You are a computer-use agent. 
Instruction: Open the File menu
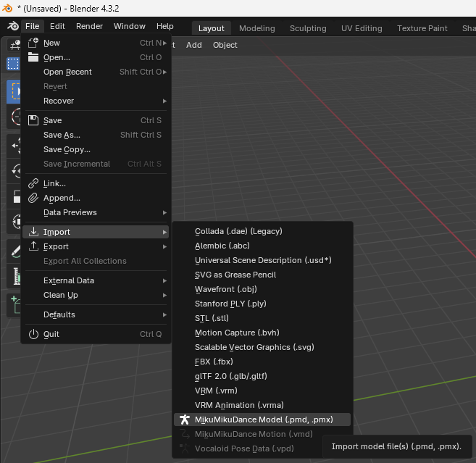point(32,26)
